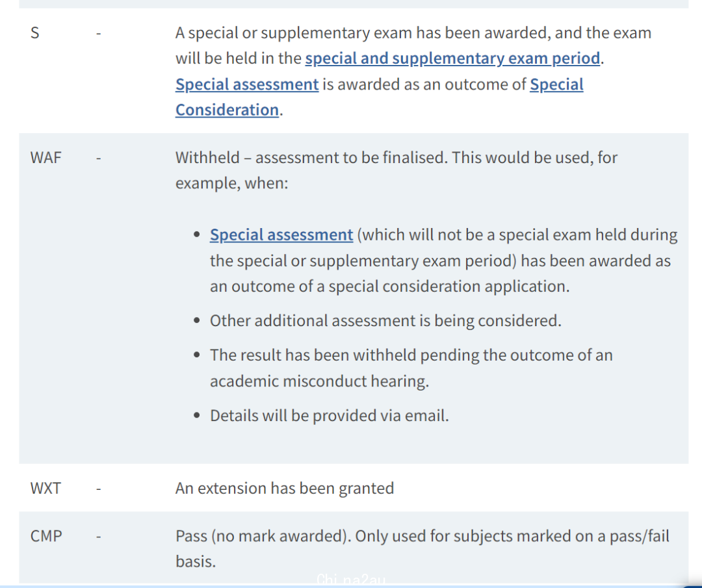This screenshot has height=588, width=702.
Task: Select the CMP grade code cell
Action: click(46, 536)
